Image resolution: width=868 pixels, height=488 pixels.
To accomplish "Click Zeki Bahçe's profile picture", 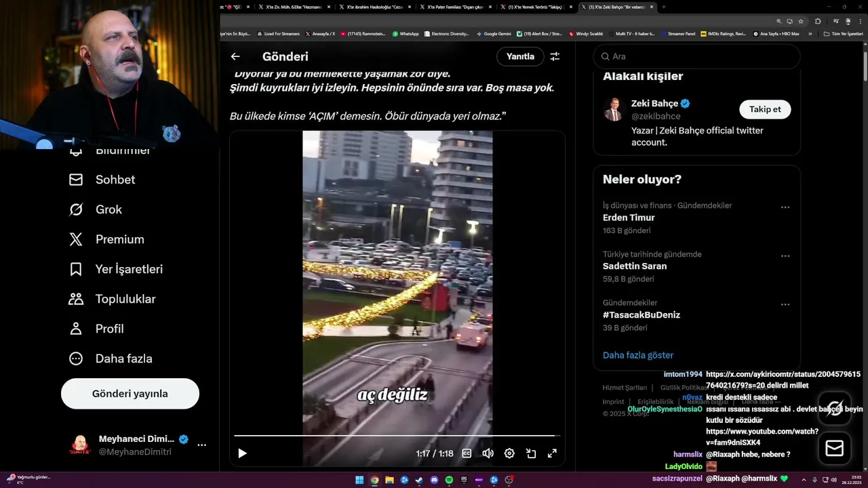I will point(614,109).
